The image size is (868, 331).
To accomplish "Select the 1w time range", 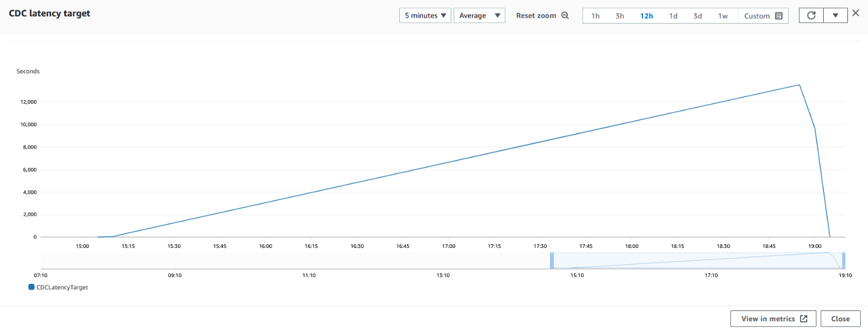I will [722, 16].
